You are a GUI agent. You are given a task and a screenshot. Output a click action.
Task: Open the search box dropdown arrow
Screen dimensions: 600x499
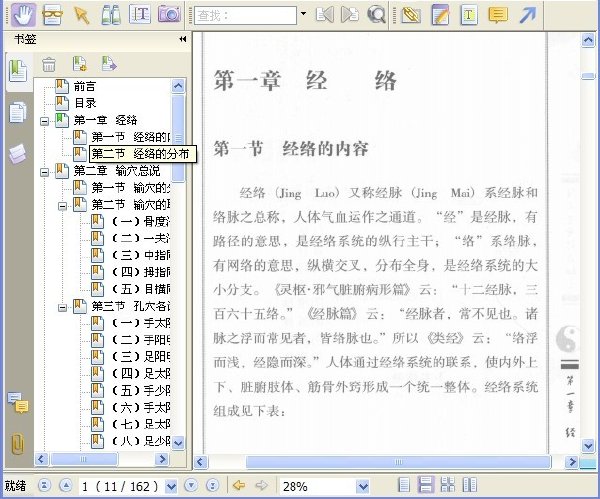coord(303,15)
